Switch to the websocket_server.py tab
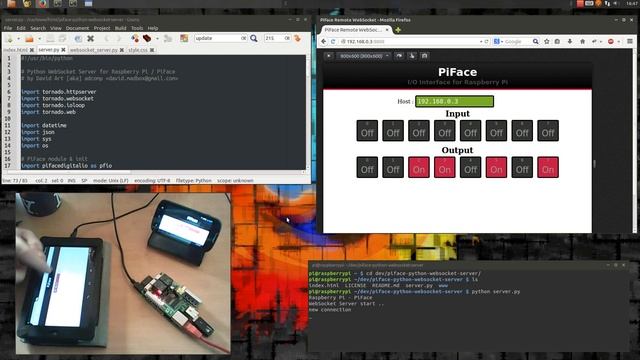 93,50
